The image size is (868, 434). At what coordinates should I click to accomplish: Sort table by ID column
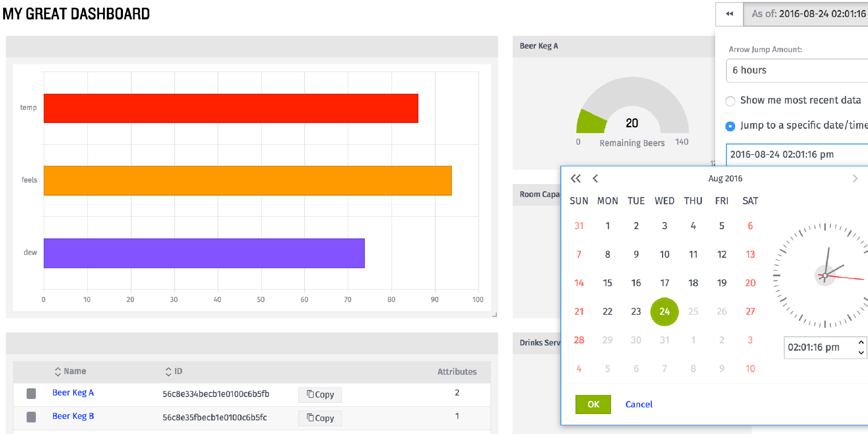click(x=168, y=371)
